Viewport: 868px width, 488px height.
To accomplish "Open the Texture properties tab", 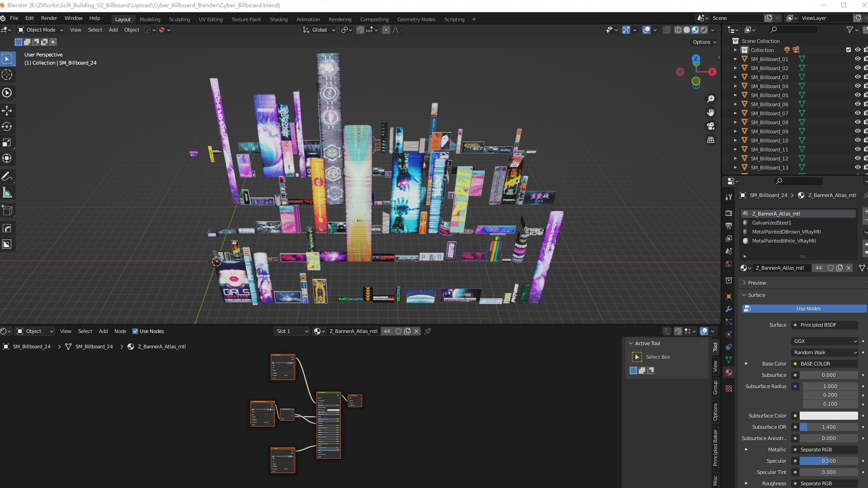I will pyautogui.click(x=729, y=388).
